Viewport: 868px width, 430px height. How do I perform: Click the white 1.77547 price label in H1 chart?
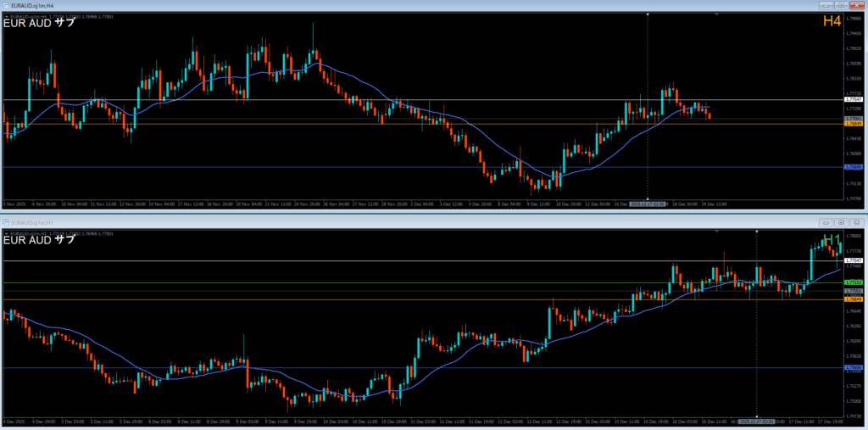[854, 260]
